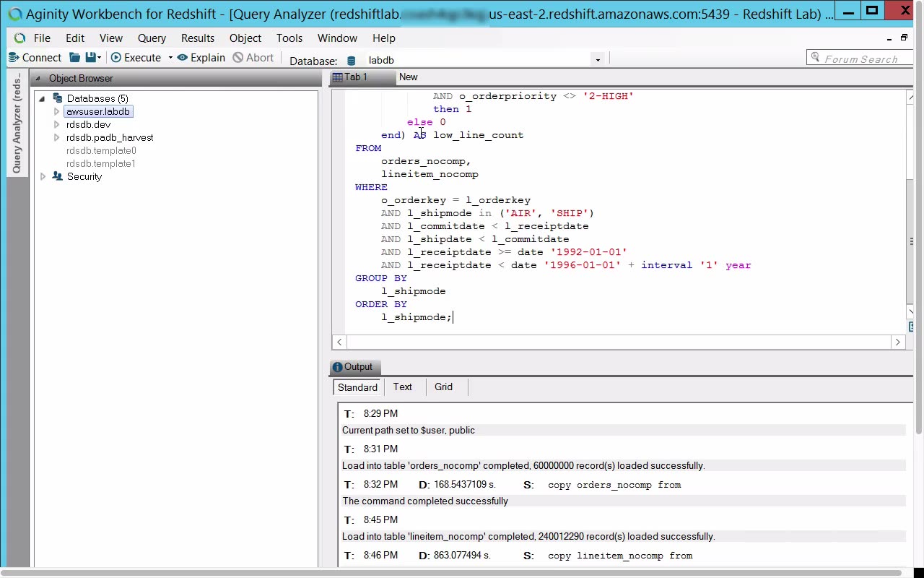Collapse the Databases (5) tree node
This screenshot has height=578, width=924.
42,99
